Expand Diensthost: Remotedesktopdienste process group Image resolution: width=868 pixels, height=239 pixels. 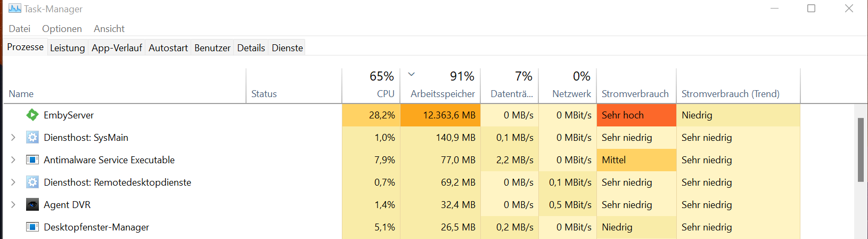click(13, 182)
